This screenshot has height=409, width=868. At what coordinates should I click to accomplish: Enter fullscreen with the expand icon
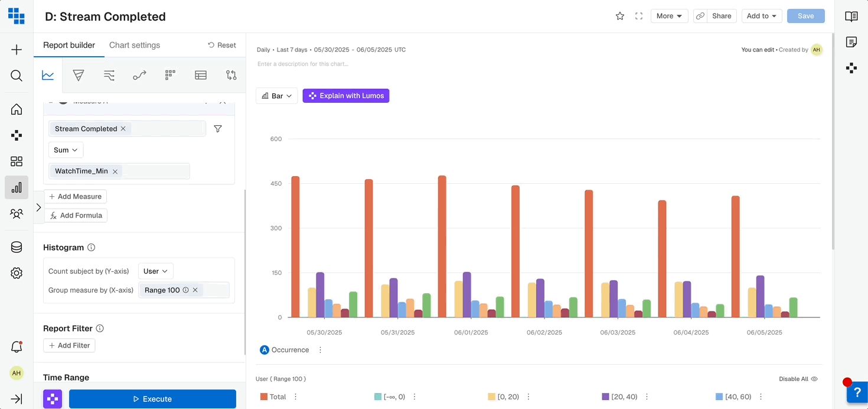coord(639,17)
